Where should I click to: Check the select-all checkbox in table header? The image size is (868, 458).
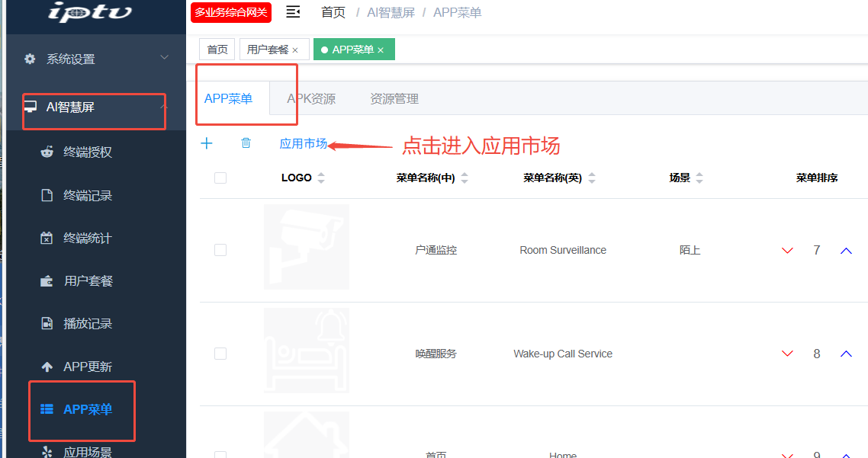[220, 178]
